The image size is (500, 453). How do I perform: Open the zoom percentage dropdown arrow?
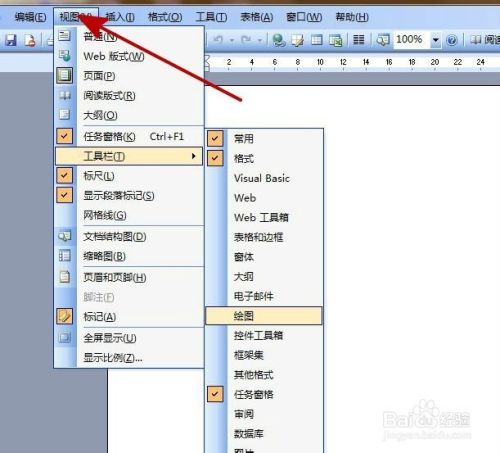pos(435,40)
